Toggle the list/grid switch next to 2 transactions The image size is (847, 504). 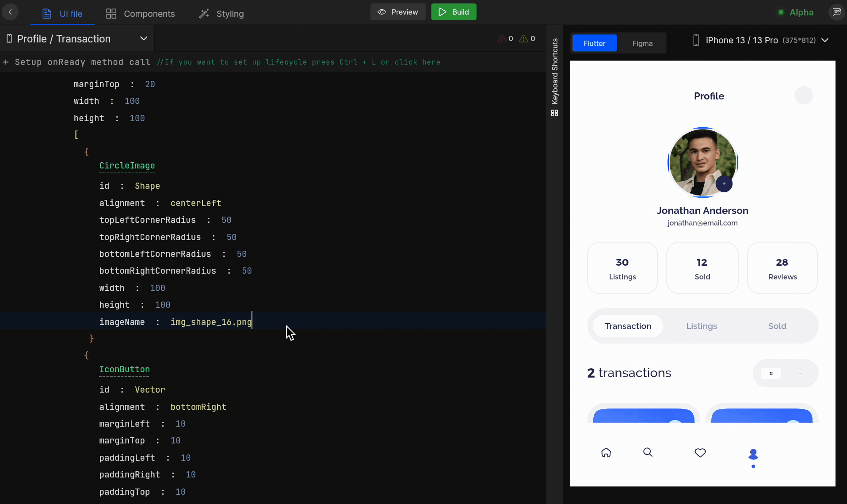coord(786,373)
